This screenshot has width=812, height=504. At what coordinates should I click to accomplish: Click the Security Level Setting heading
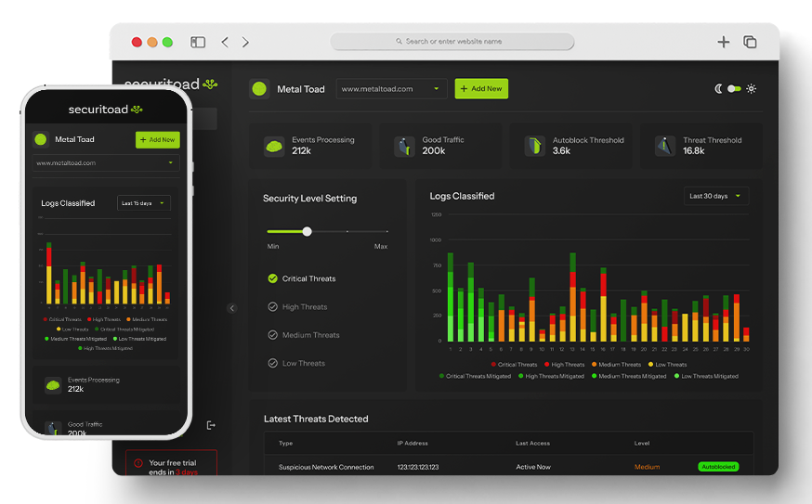[x=309, y=199]
